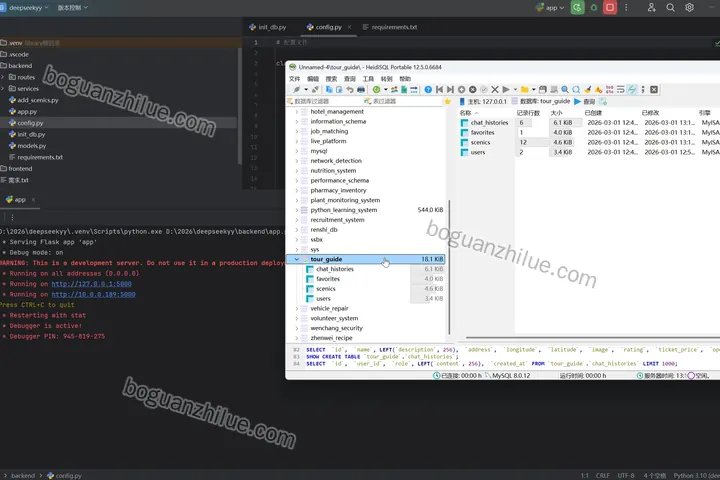Open the user manager icon in HeidiSQL

tap(394, 90)
